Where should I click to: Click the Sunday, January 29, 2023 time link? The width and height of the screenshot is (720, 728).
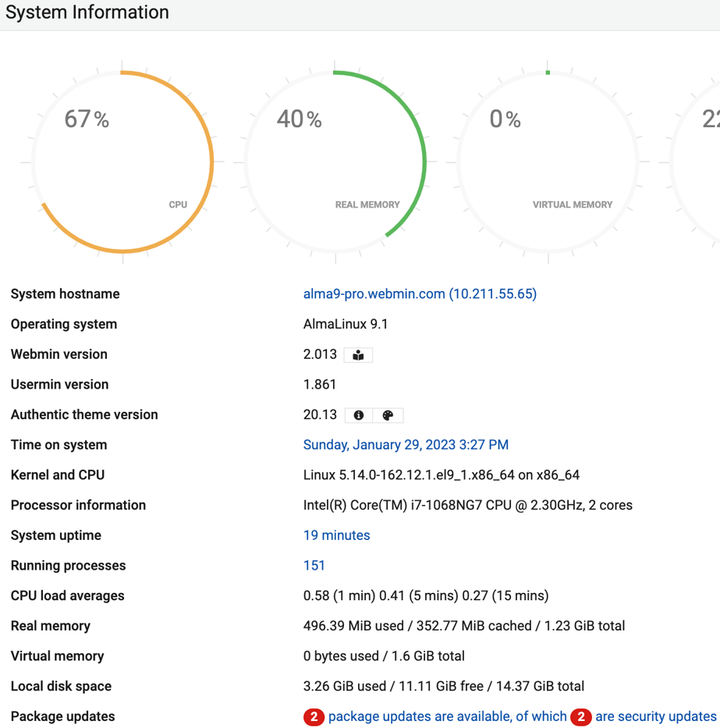[406, 445]
